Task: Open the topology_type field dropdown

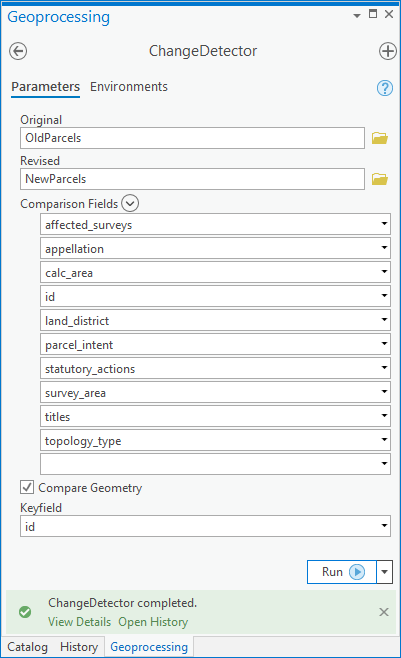Action: (x=384, y=440)
